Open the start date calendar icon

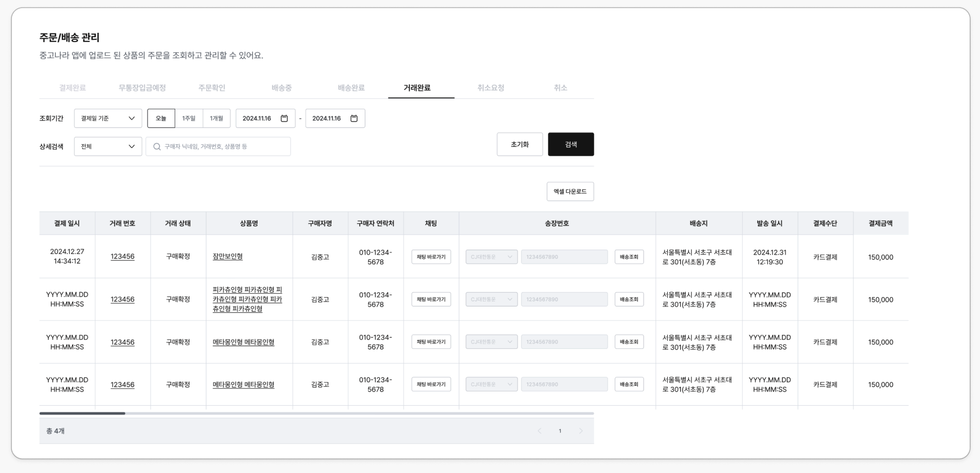click(284, 119)
